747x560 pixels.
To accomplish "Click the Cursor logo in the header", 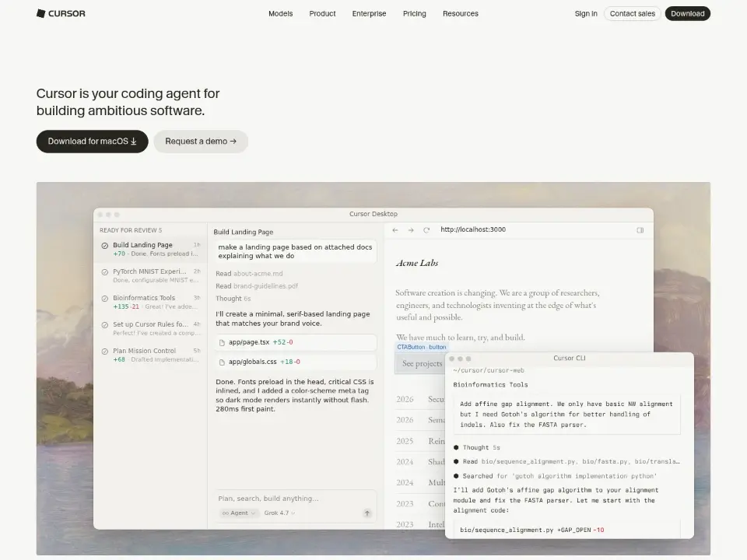I will click(61, 13).
